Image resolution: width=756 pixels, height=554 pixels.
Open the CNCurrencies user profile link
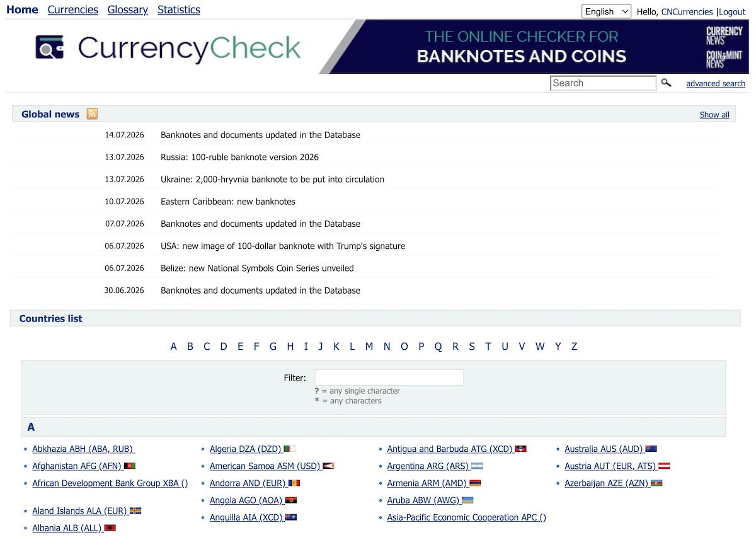(x=687, y=12)
